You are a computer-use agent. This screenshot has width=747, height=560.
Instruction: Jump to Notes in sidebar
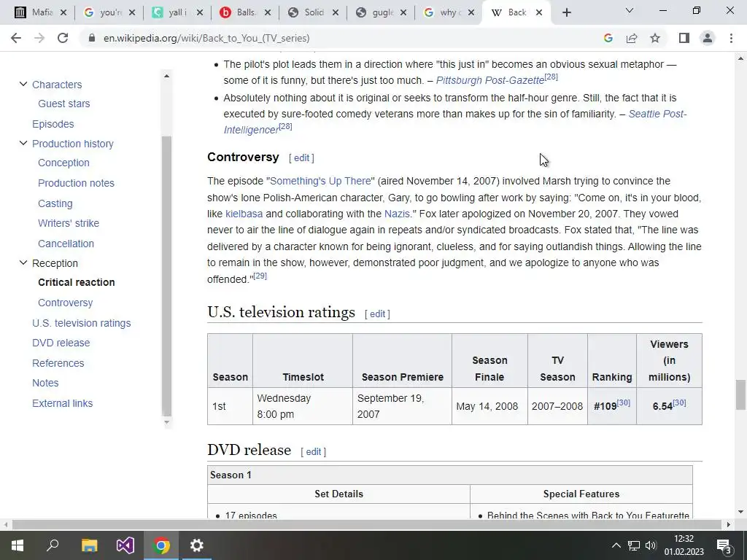click(x=45, y=383)
